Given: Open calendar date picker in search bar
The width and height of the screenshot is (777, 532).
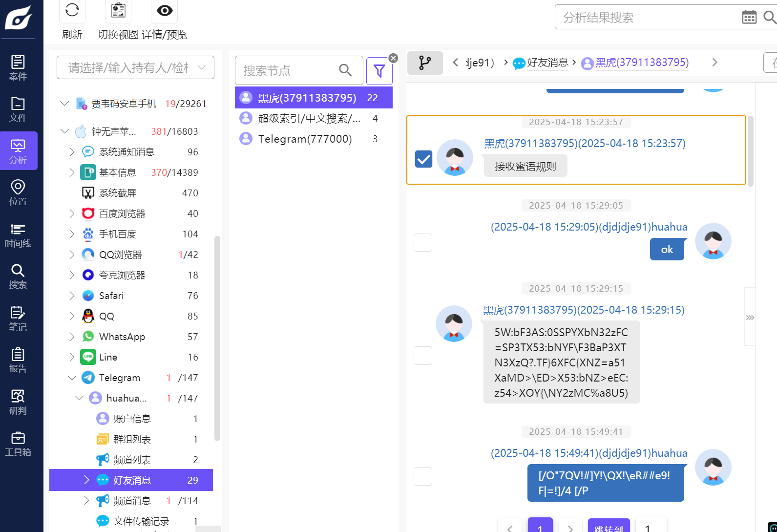Looking at the screenshot, I should point(749,18).
